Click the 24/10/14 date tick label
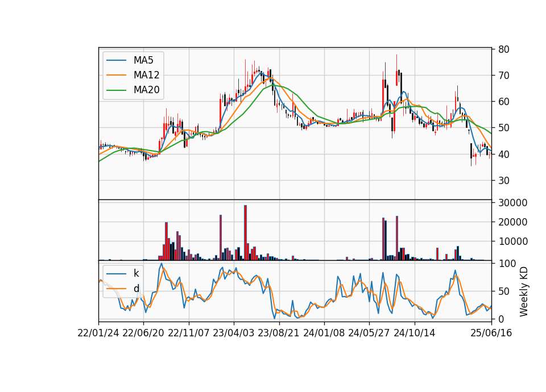Screen dimensions: 546x392 tap(415, 333)
